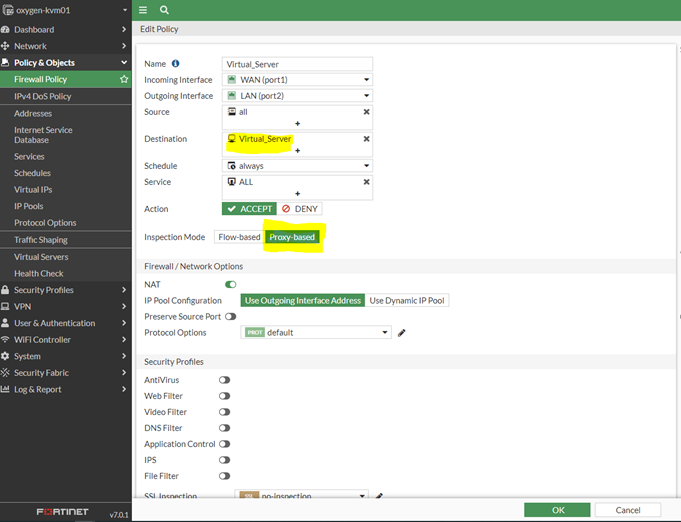The image size is (681, 522).
Task: Edit Protocol Options with pencil icon
Action: click(x=402, y=333)
